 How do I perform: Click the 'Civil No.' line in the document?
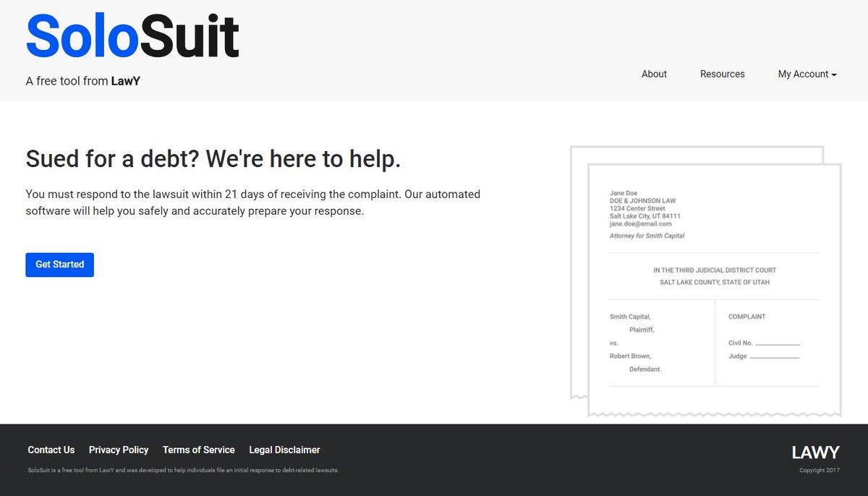pos(764,343)
